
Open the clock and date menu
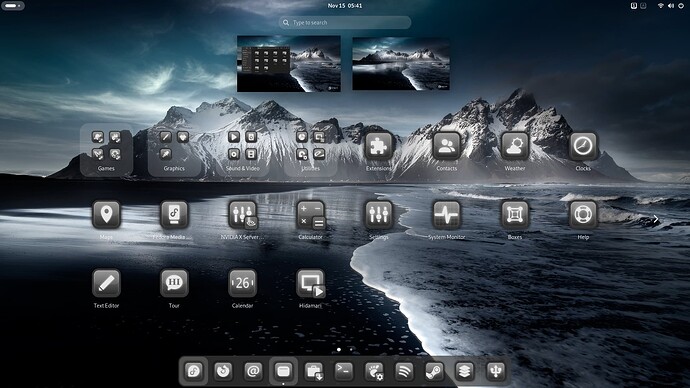tap(345, 6)
